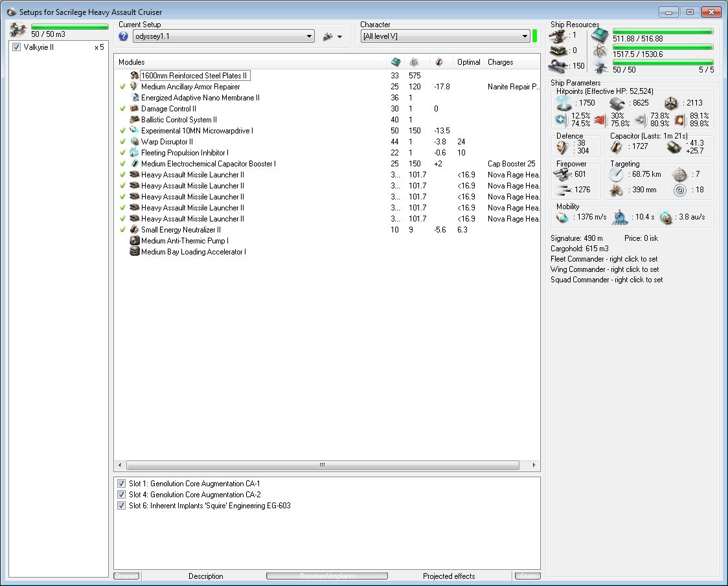Image resolution: width=728 pixels, height=586 pixels.
Task: Switch to the Description tab
Action: click(205, 576)
